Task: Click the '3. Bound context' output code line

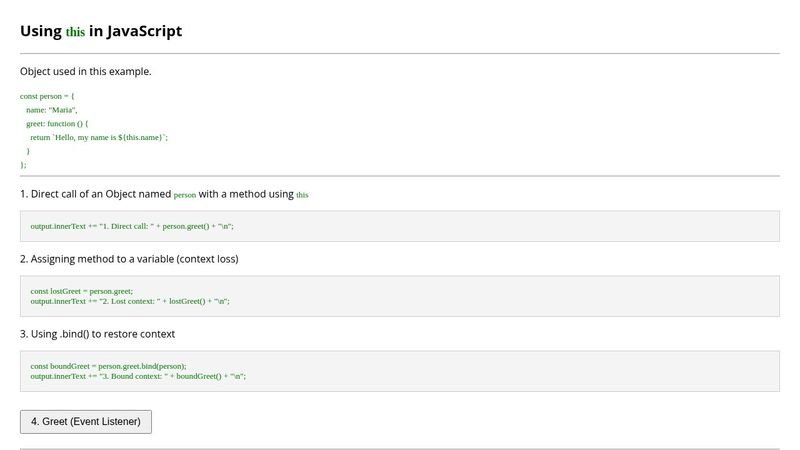Action: point(138,376)
